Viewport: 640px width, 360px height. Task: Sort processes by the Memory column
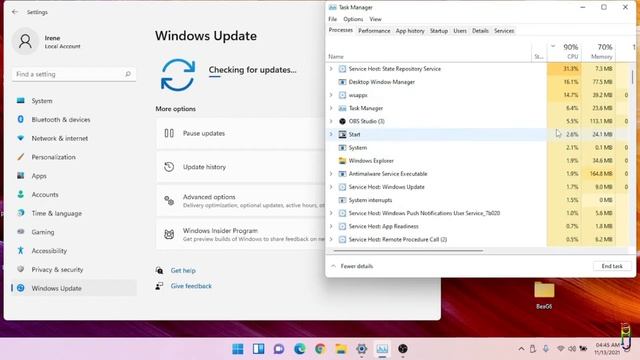coord(598,51)
